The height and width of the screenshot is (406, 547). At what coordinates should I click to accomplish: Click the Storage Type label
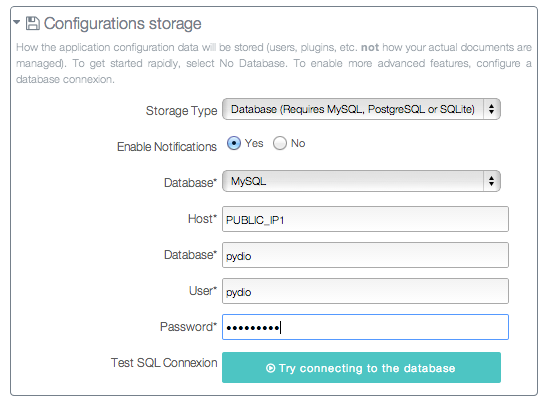[x=181, y=111]
